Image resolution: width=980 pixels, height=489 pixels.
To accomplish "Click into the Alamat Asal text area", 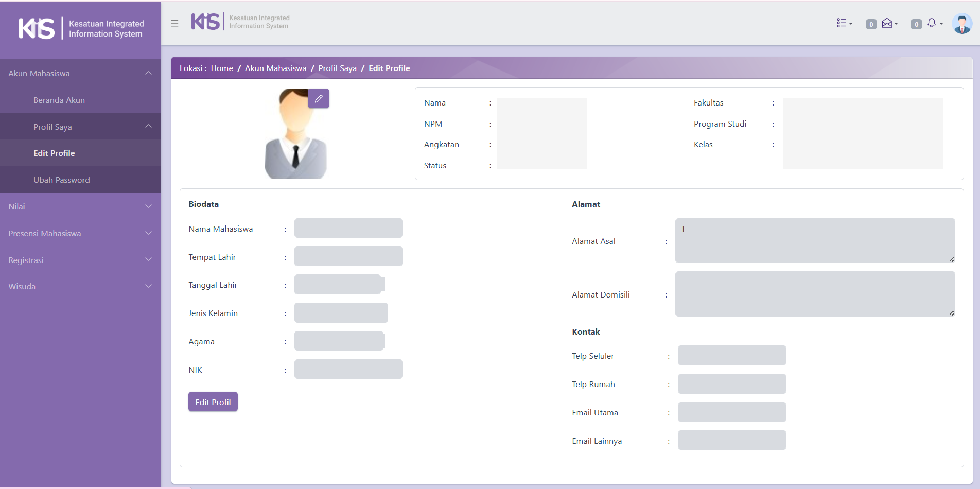I will 815,240.
